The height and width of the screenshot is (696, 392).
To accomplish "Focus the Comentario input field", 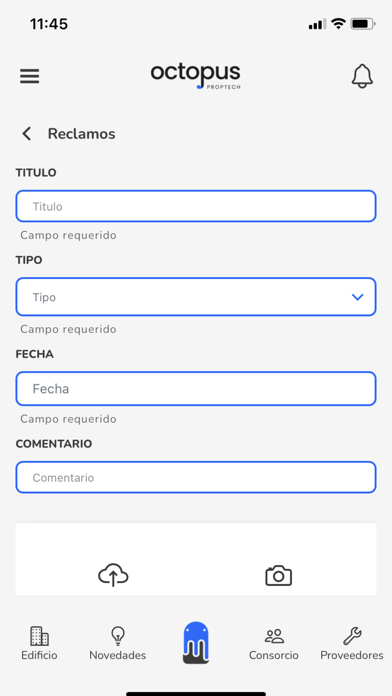I will (x=196, y=478).
